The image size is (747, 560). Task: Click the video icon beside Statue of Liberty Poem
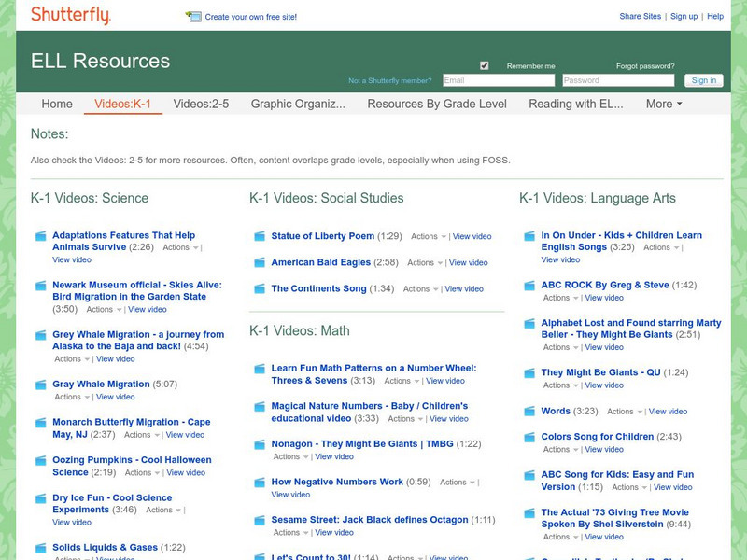point(260,235)
